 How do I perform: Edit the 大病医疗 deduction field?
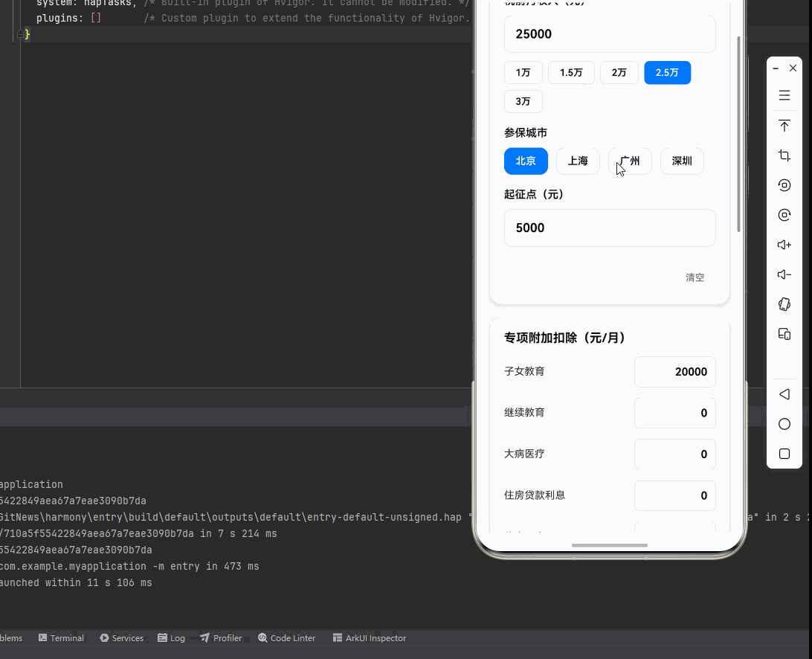click(x=674, y=454)
